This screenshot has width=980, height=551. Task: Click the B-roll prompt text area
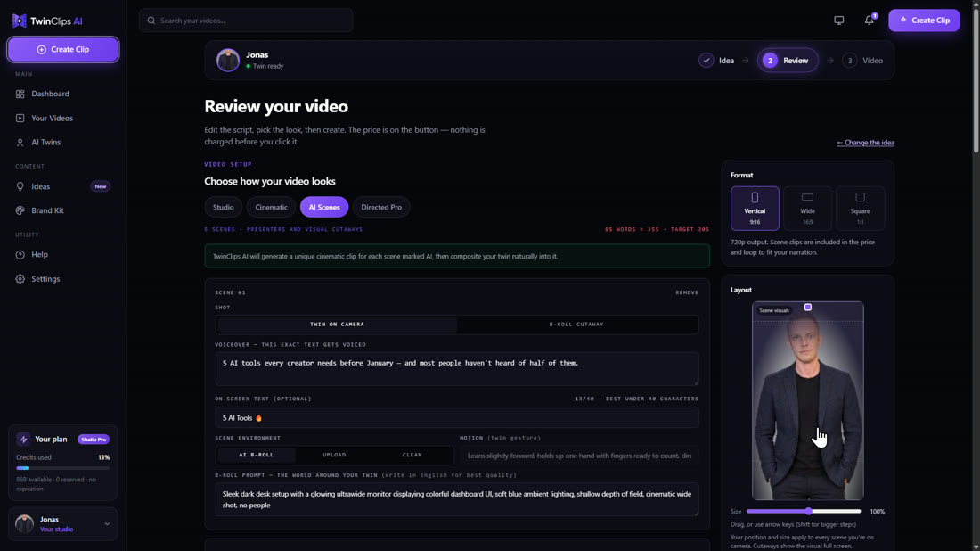tap(457, 499)
